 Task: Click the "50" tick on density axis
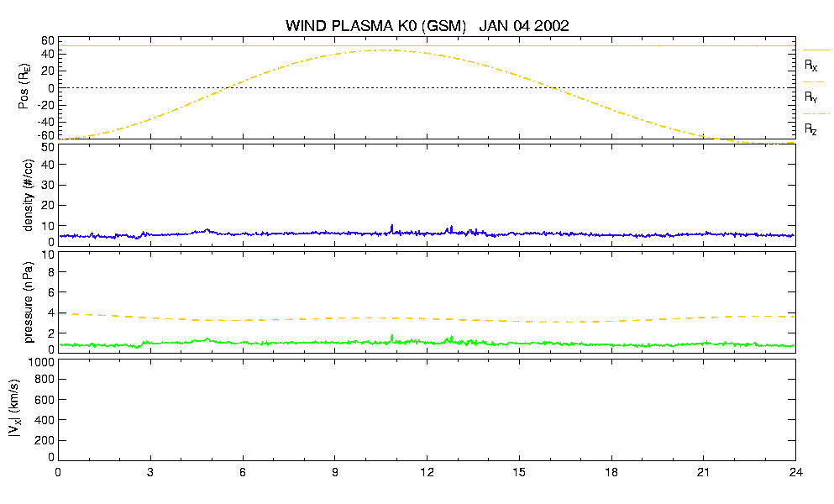point(48,148)
